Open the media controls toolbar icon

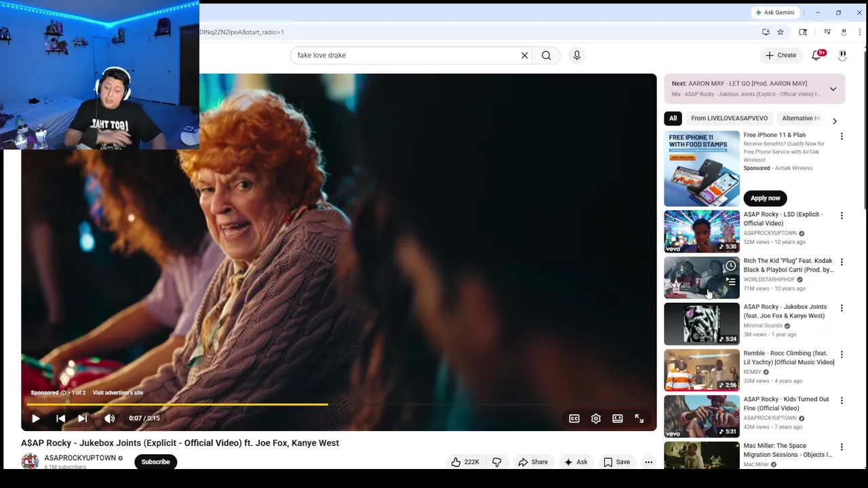pyautogui.click(x=827, y=32)
